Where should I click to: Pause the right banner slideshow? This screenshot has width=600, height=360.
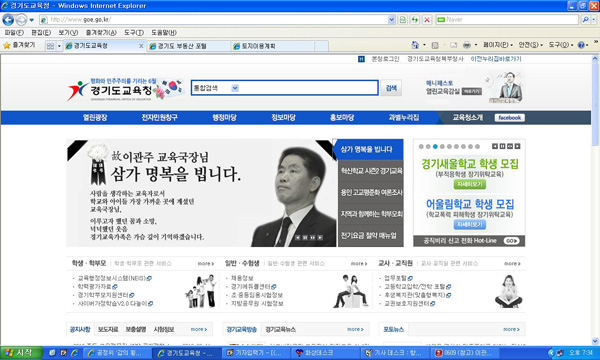pos(502,146)
